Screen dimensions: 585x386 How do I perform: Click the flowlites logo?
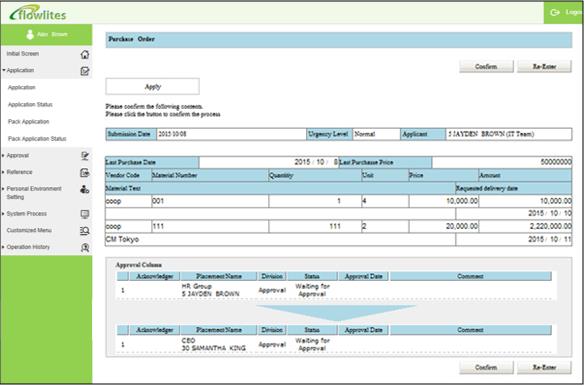pos(38,13)
